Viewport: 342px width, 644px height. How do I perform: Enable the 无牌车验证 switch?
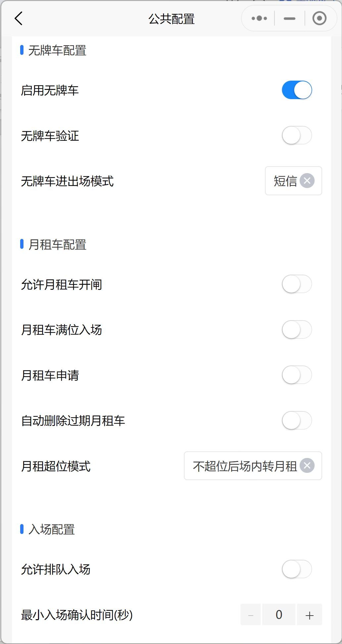(x=297, y=135)
